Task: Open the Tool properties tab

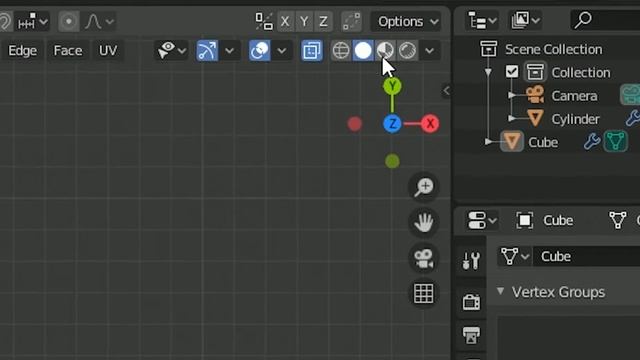Action: 471,260
